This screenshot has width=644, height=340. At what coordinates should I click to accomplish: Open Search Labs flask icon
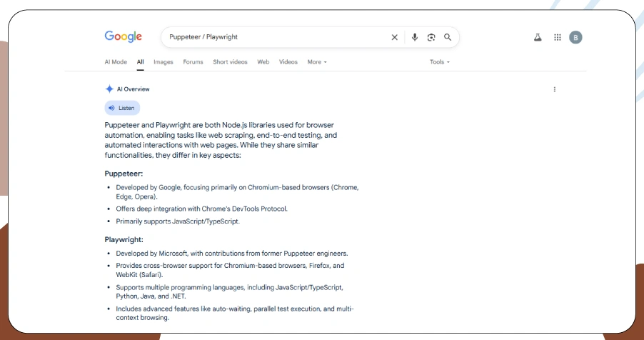pyautogui.click(x=538, y=37)
